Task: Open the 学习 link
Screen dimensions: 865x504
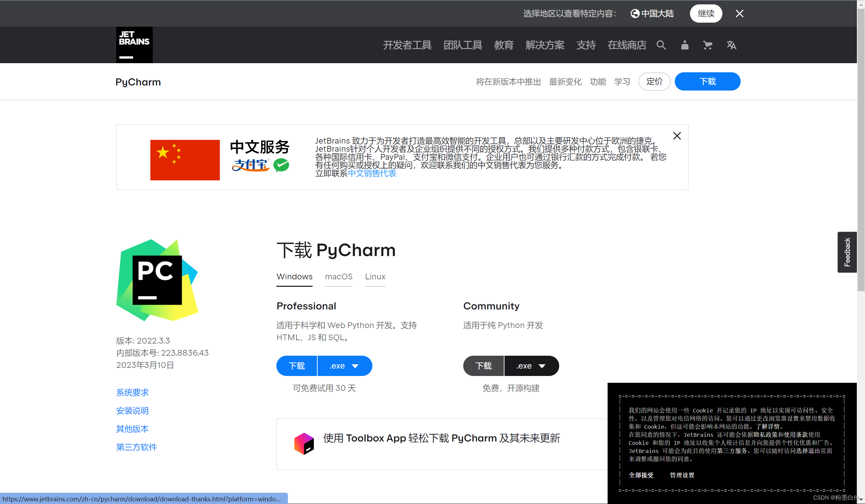Action: coord(622,82)
